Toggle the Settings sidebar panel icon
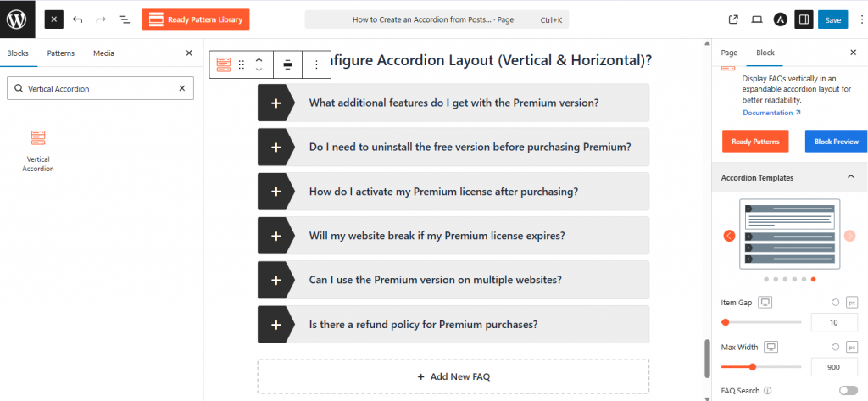 pyautogui.click(x=803, y=19)
